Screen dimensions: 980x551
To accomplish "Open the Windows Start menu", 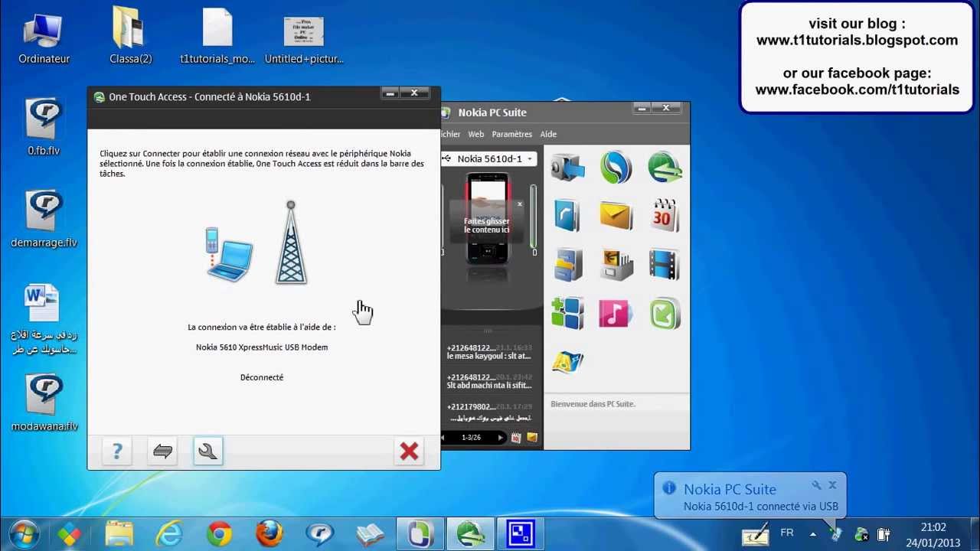I will pyautogui.click(x=23, y=533).
